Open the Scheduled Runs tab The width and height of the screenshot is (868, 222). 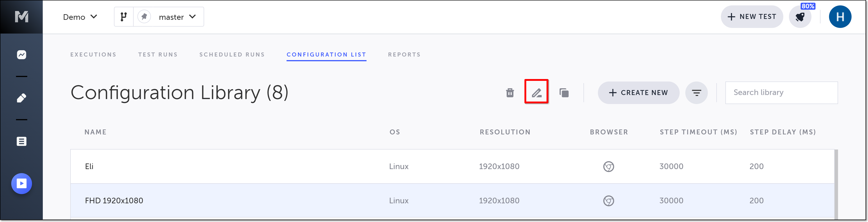pos(232,54)
